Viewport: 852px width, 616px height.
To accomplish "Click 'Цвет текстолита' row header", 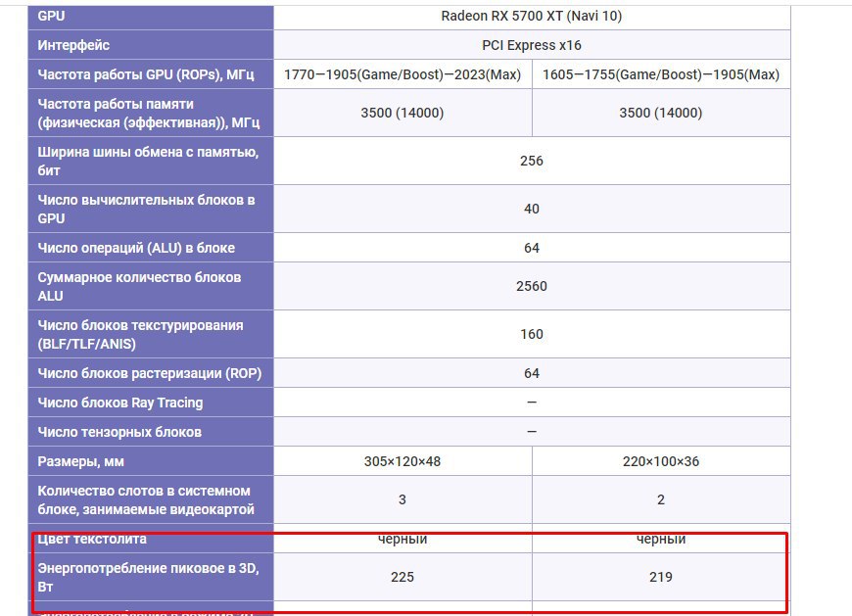I will coord(151,539).
